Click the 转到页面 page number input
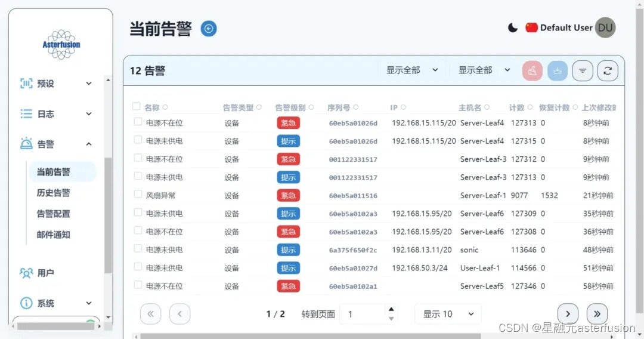This screenshot has height=339, width=644. [364, 315]
